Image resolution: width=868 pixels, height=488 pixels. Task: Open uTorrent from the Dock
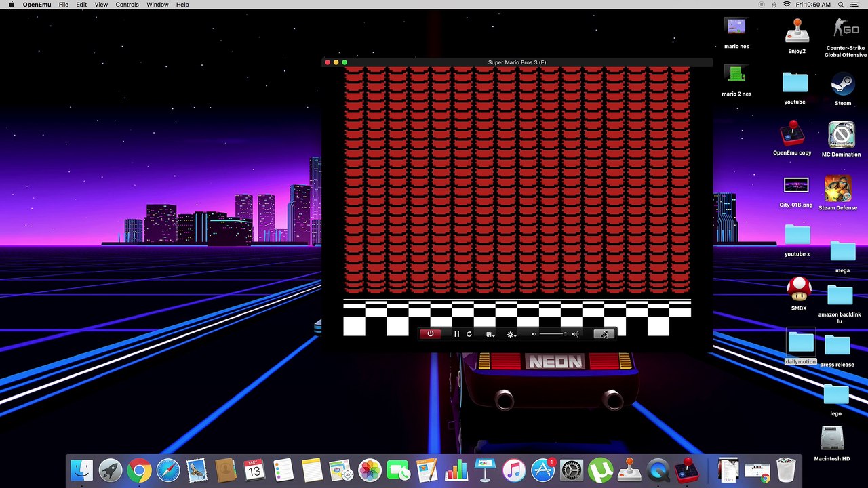coord(601,470)
